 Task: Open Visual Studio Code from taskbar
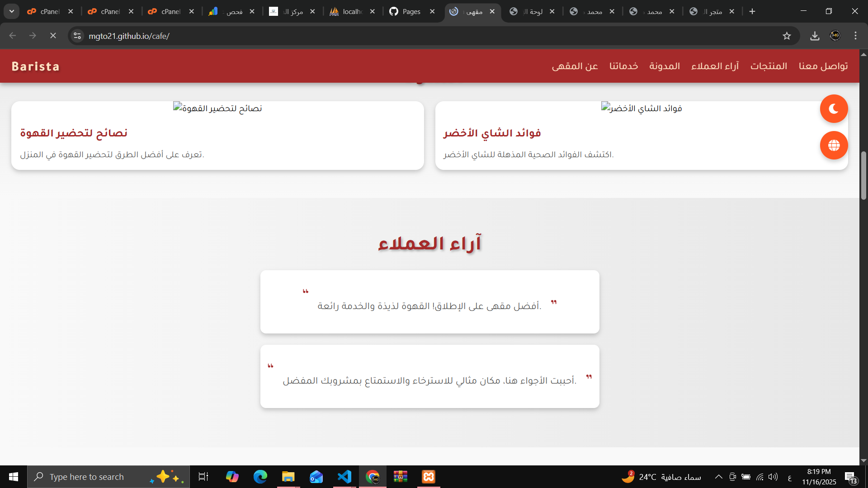tap(344, 477)
